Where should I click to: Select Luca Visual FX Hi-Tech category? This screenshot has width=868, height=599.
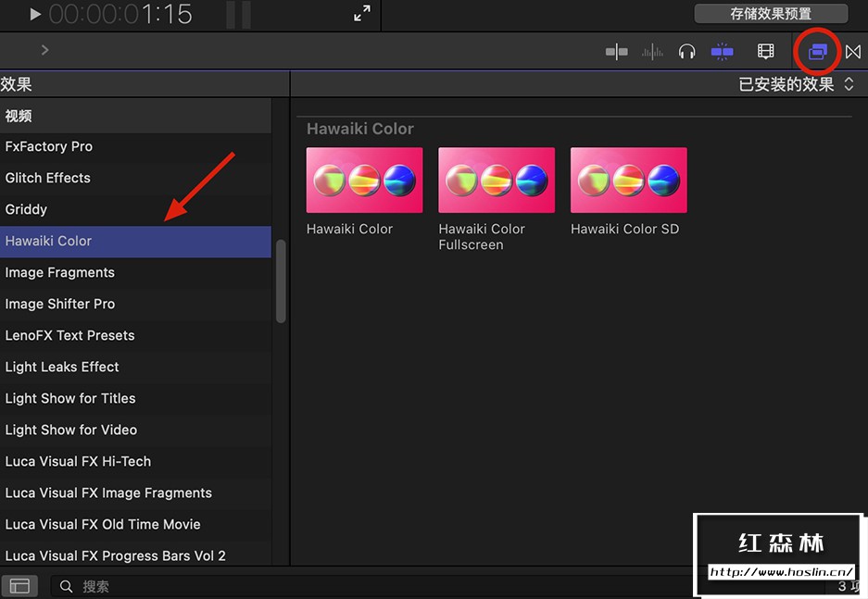click(135, 462)
